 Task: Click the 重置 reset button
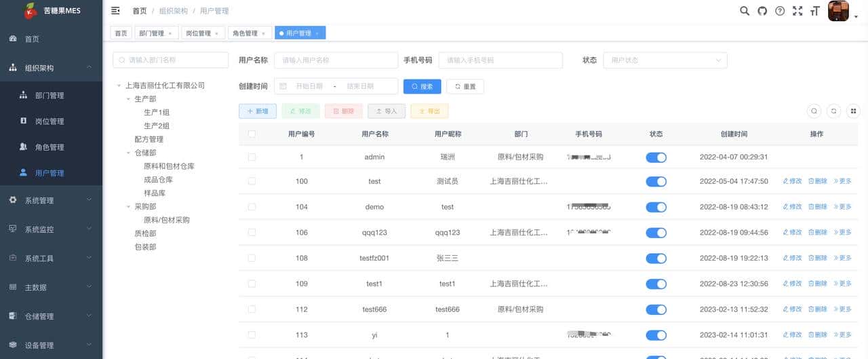pyautogui.click(x=465, y=87)
